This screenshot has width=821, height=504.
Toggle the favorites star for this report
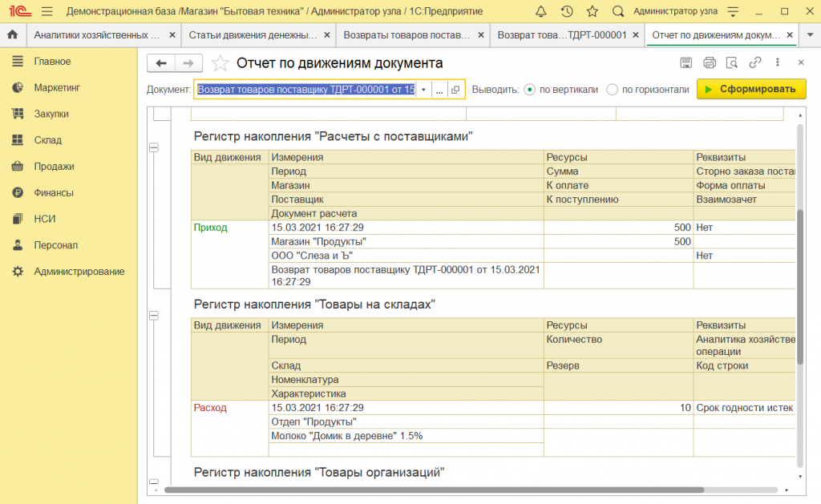[219, 63]
